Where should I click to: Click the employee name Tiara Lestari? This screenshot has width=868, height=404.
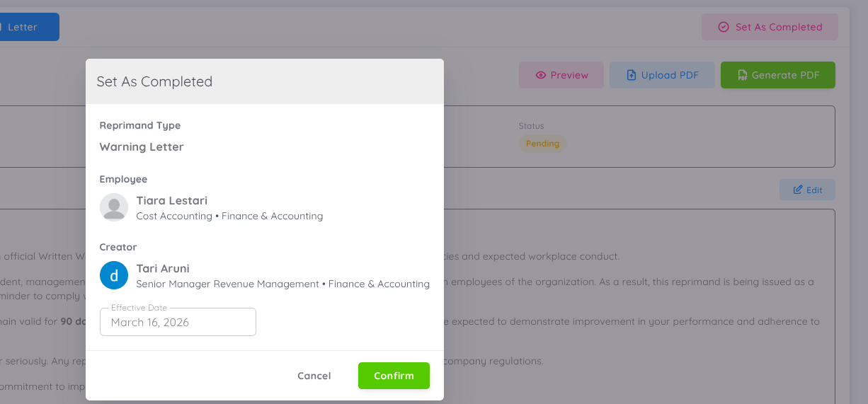[x=172, y=201]
